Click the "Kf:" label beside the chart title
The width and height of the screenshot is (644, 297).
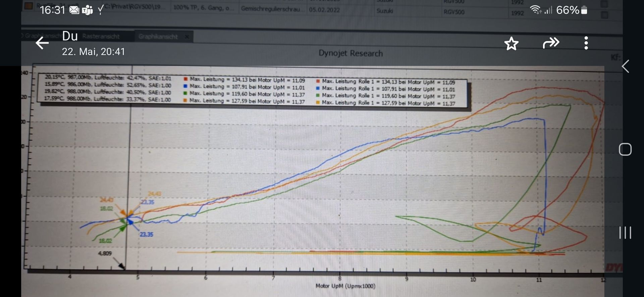[615, 57]
